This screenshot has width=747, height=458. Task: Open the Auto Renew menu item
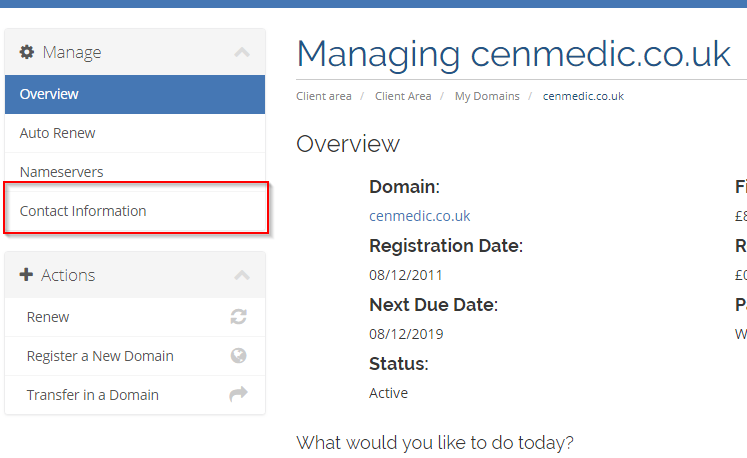click(x=135, y=133)
